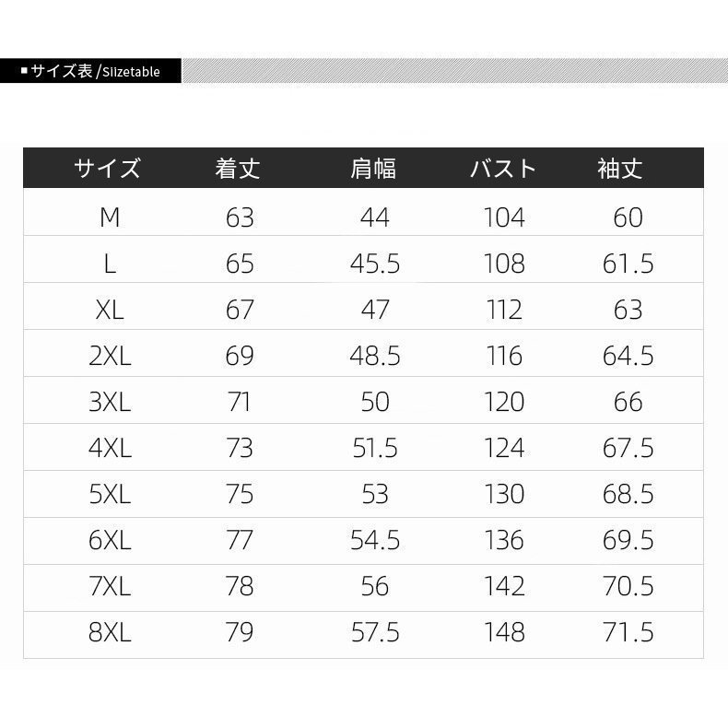Select the XL bust value 112
The width and height of the screenshot is (728, 728).
[x=504, y=310]
